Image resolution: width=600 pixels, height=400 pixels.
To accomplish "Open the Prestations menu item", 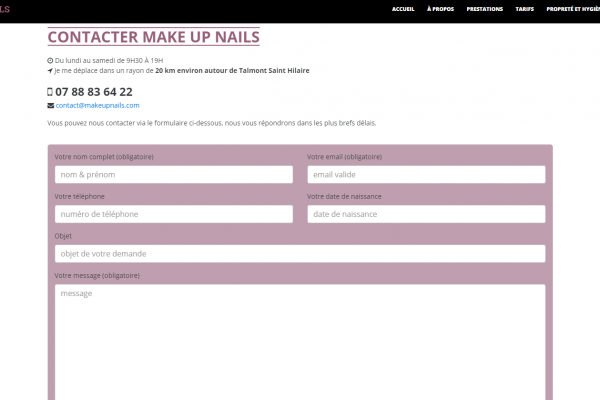I will [484, 8].
